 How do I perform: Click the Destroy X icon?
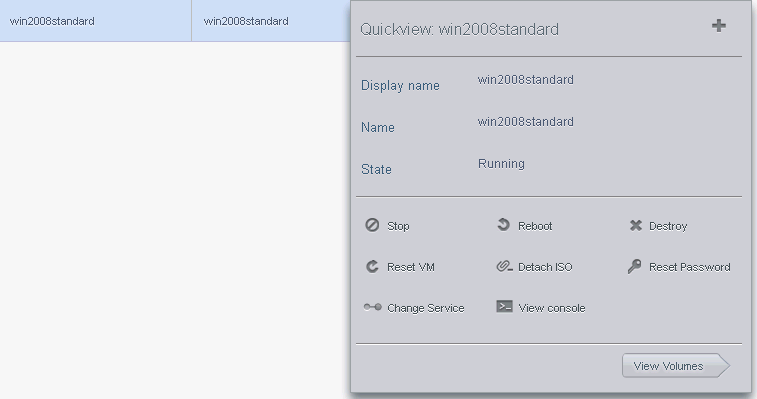click(636, 226)
